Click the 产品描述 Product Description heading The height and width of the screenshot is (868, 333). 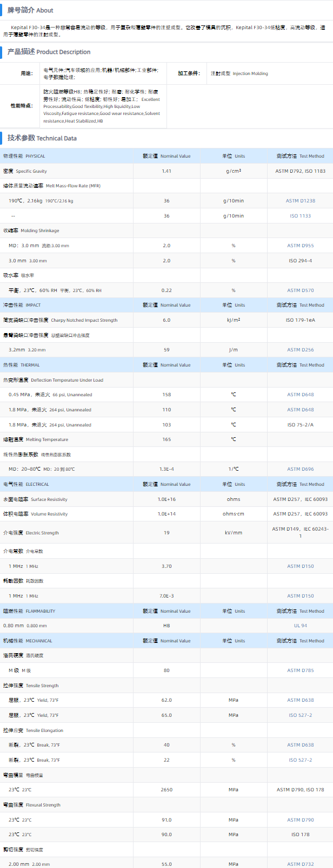[49, 52]
